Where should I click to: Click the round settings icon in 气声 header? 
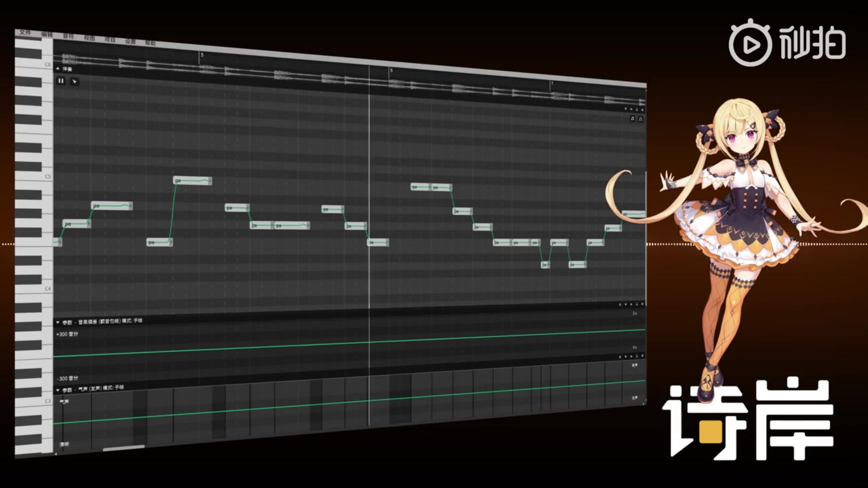pos(620,357)
